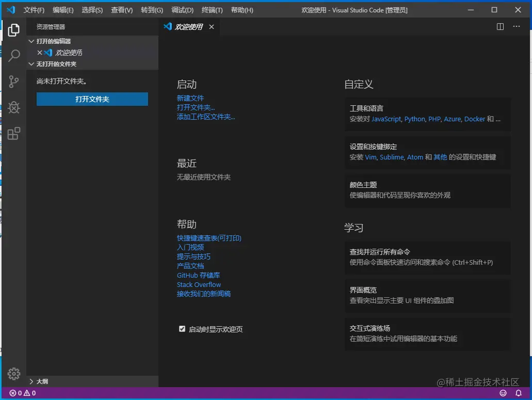
Task: Select the Source Control icon
Action: [13, 82]
